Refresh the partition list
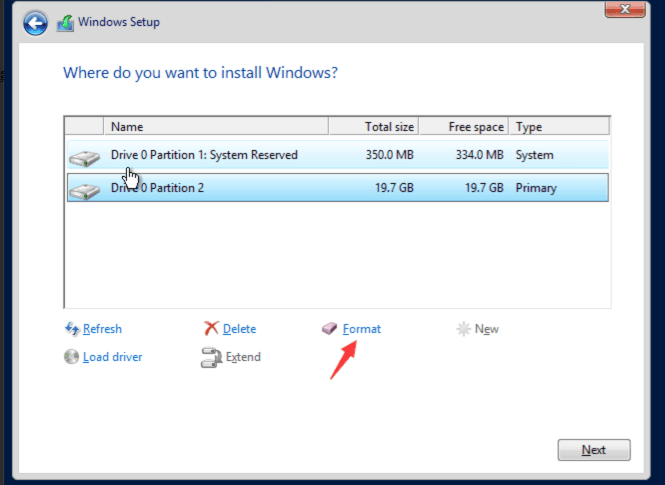This screenshot has width=665, height=485. pyautogui.click(x=102, y=329)
